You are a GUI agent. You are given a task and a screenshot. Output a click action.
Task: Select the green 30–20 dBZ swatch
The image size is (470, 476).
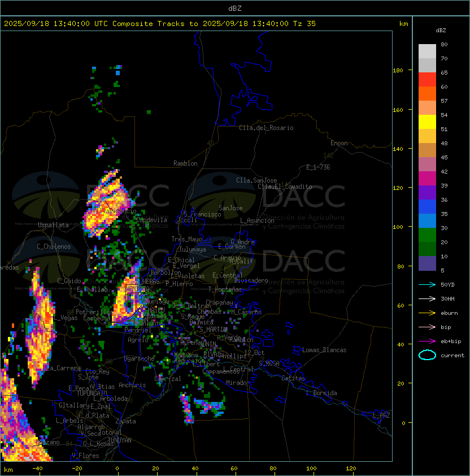(427, 235)
